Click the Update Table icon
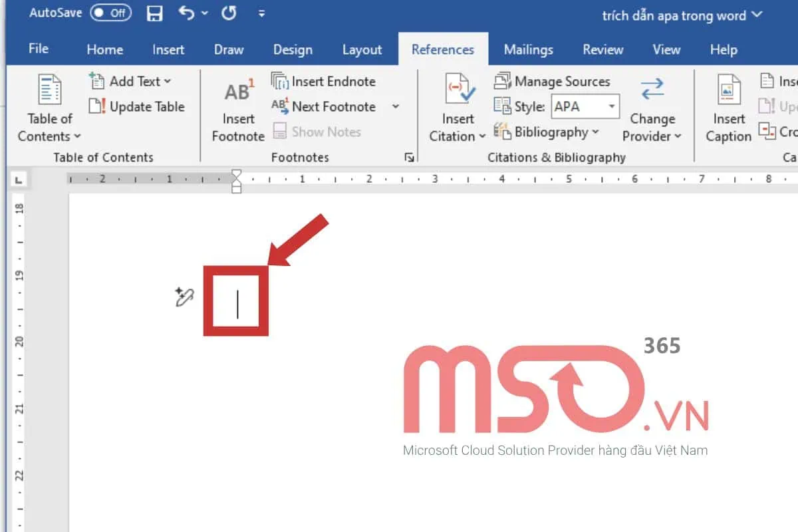The image size is (798, 532). tap(98, 106)
